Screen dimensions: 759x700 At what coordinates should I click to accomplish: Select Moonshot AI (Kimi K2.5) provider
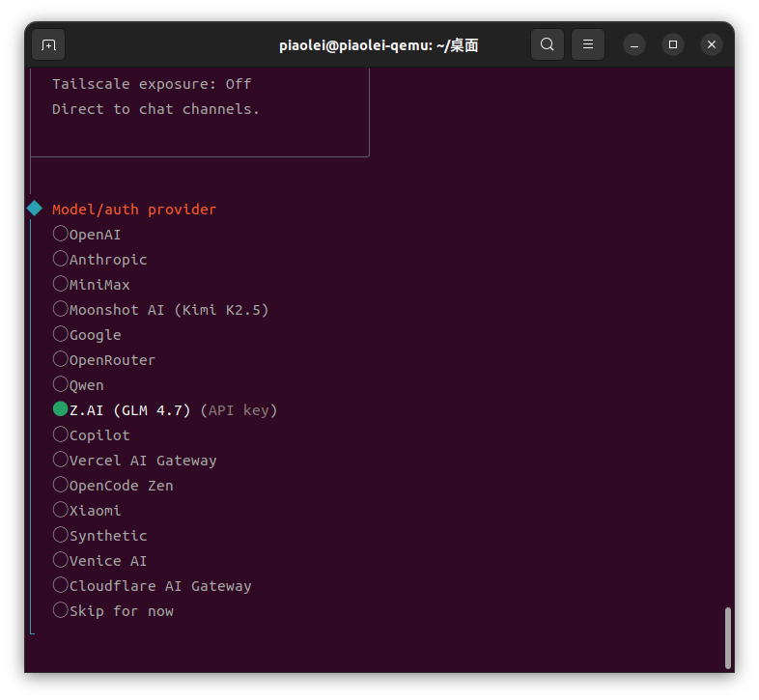pos(160,310)
